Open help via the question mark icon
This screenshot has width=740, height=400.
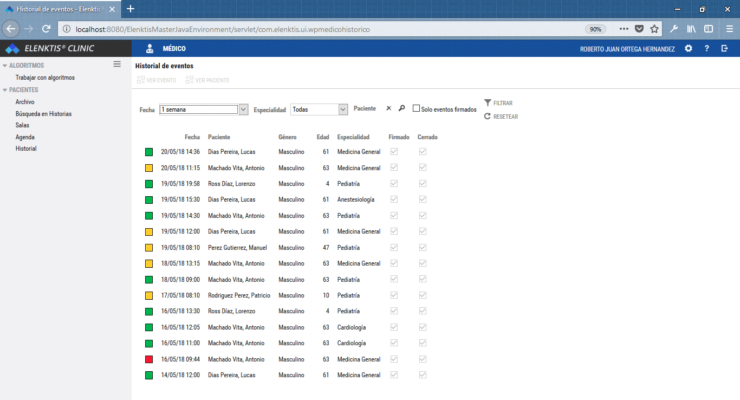(706, 48)
